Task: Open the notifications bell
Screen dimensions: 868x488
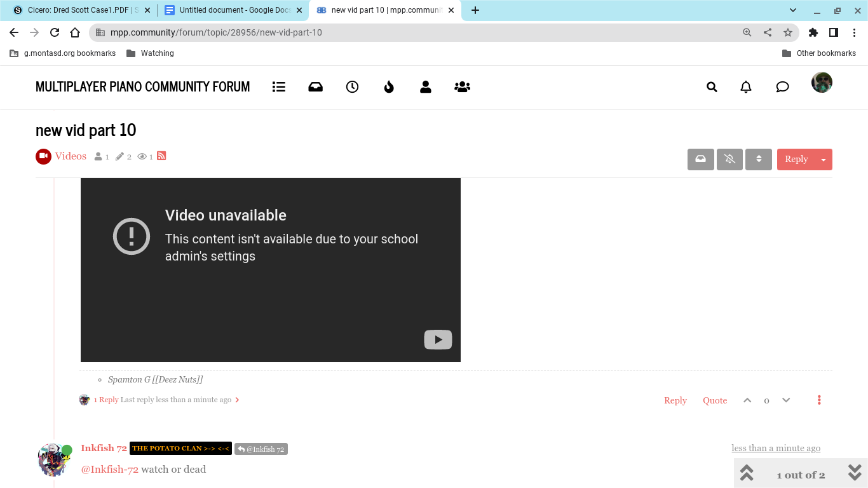Action: click(746, 87)
